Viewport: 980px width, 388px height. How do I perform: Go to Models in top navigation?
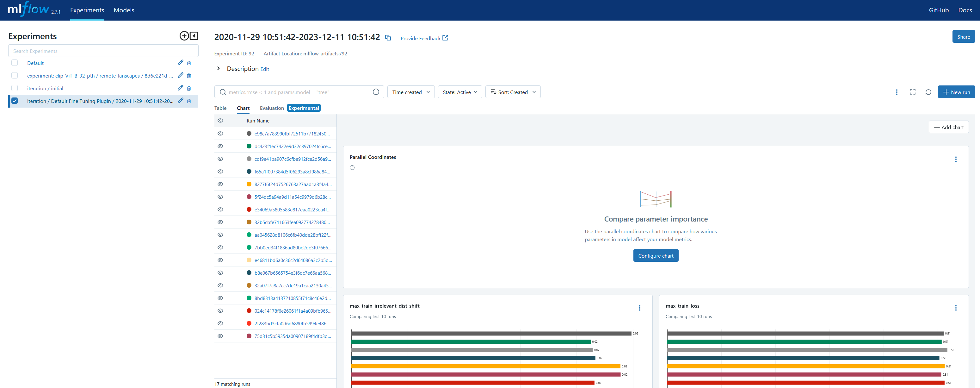(x=124, y=10)
